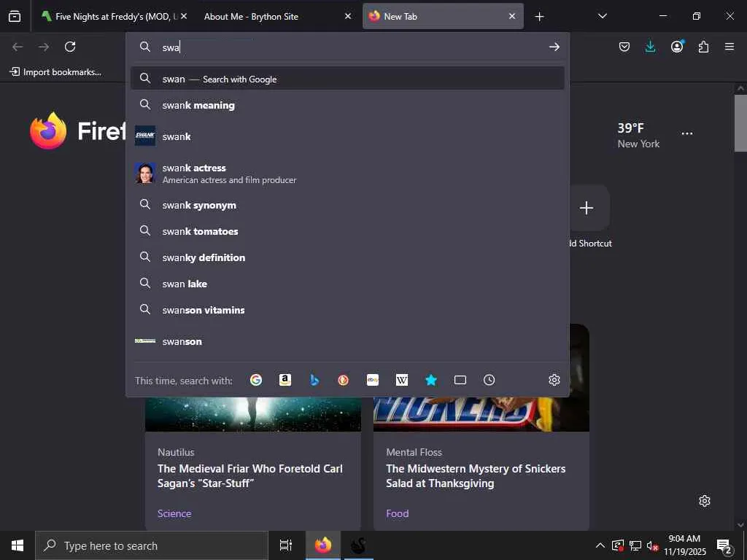Screen dimensions: 747x560
Task: Open the weather widget three-dot menu
Action: coord(687,134)
